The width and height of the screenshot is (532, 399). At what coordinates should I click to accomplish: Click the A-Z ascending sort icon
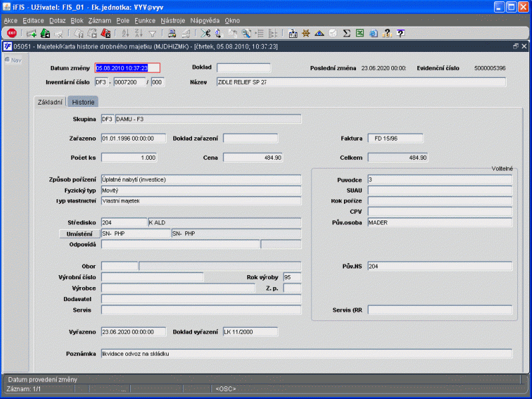click(x=123, y=33)
